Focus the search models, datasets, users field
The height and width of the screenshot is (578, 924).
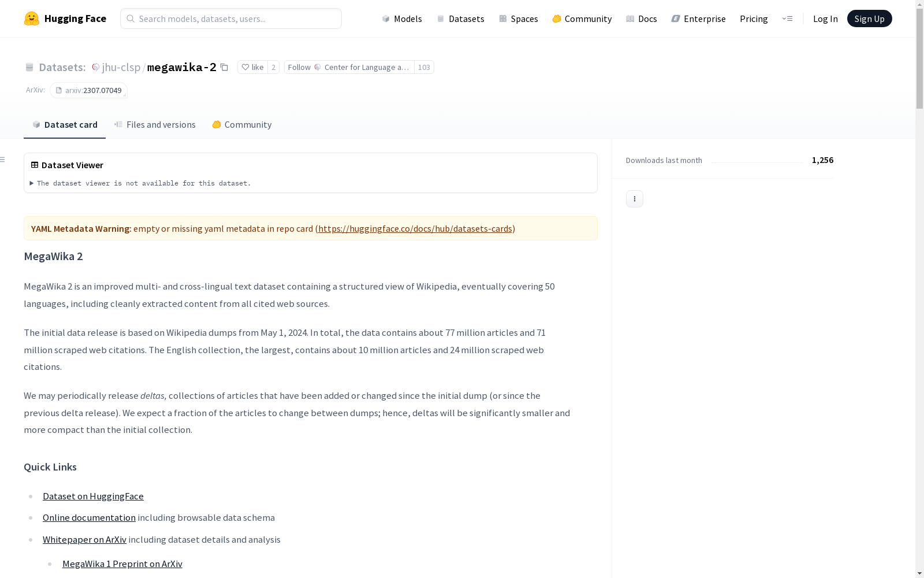point(231,18)
